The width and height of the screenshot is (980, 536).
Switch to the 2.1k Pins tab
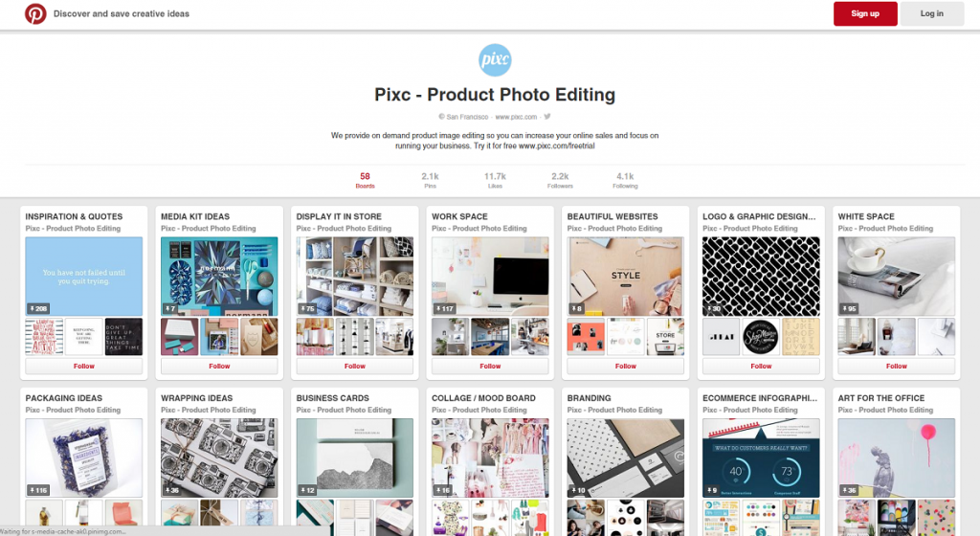click(430, 180)
